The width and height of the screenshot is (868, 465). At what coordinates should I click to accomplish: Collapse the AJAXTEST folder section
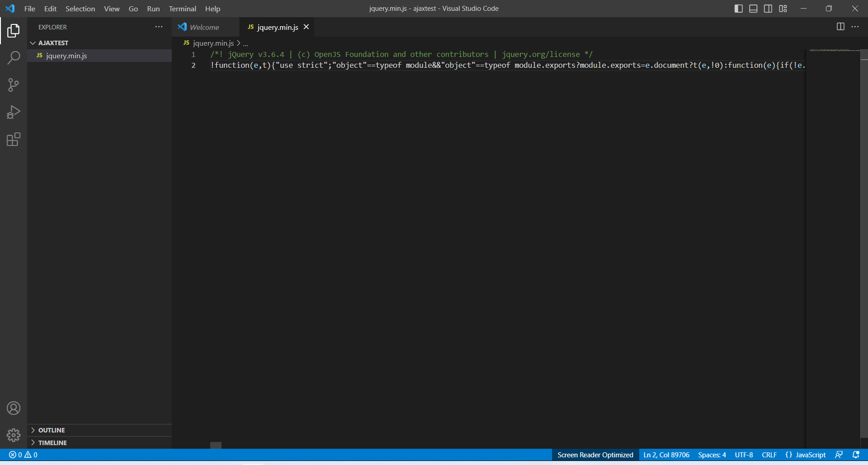[x=99, y=43]
